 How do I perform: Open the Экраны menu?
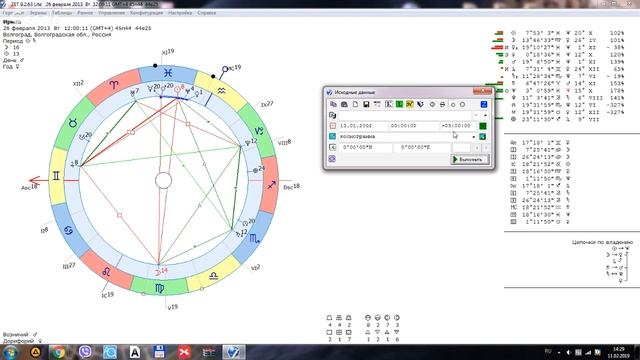(38, 13)
